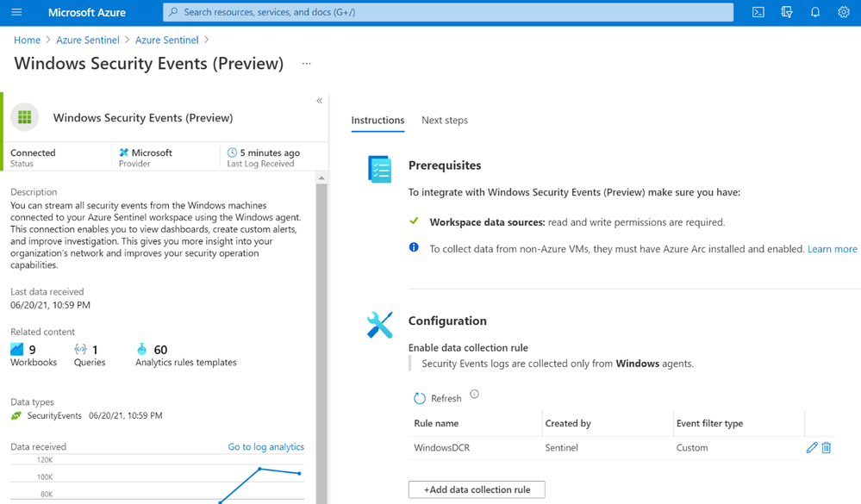Image resolution: width=861 pixels, height=504 pixels.
Task: Edit the WindowsDCR rule with the pencil icon
Action: pyautogui.click(x=812, y=447)
